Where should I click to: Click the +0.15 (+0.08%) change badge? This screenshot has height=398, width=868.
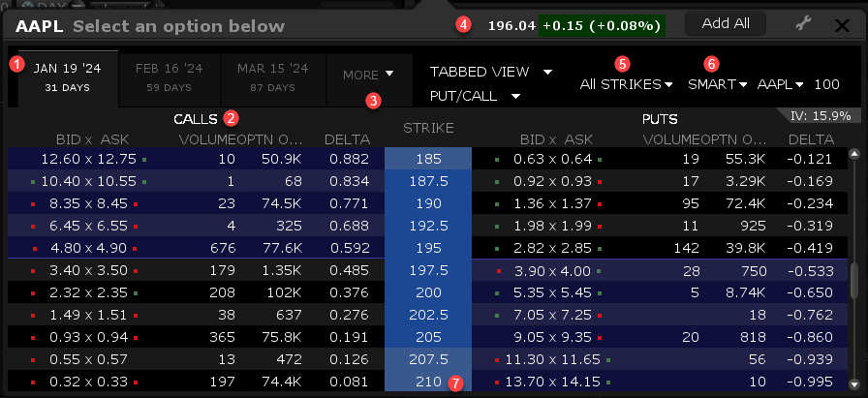point(602,25)
